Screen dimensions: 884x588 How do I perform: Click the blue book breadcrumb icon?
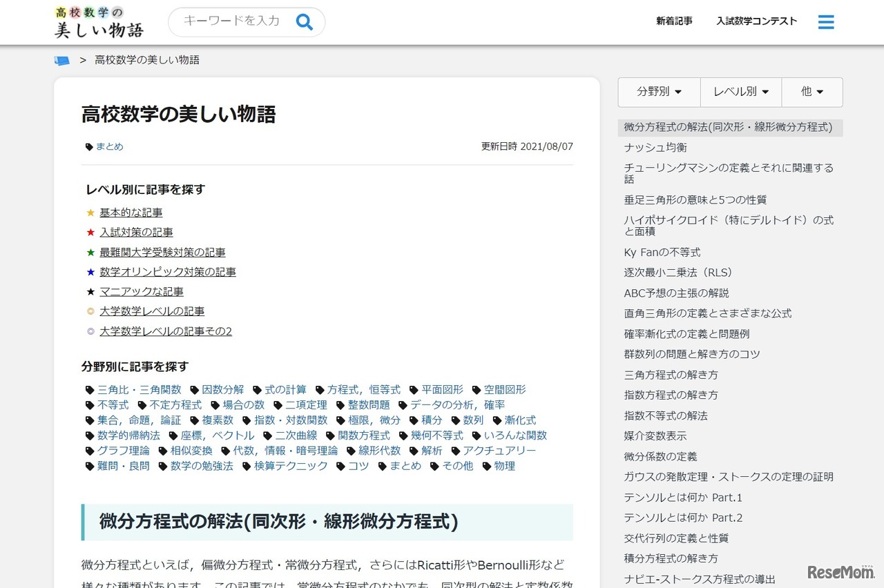pos(62,60)
